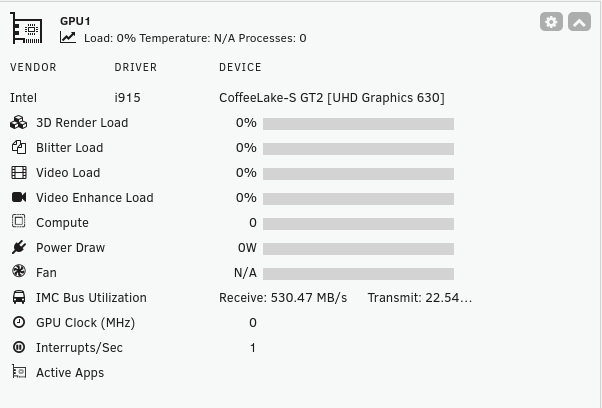This screenshot has height=408, width=602.
Task: Click the Compute chip icon
Action: [x=18, y=221]
